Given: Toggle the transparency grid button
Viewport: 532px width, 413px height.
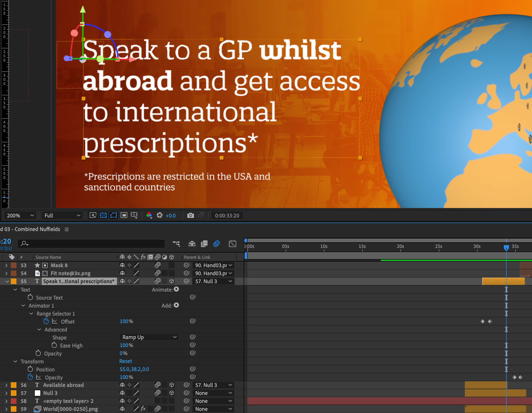Looking at the screenshot, I should 103,215.
